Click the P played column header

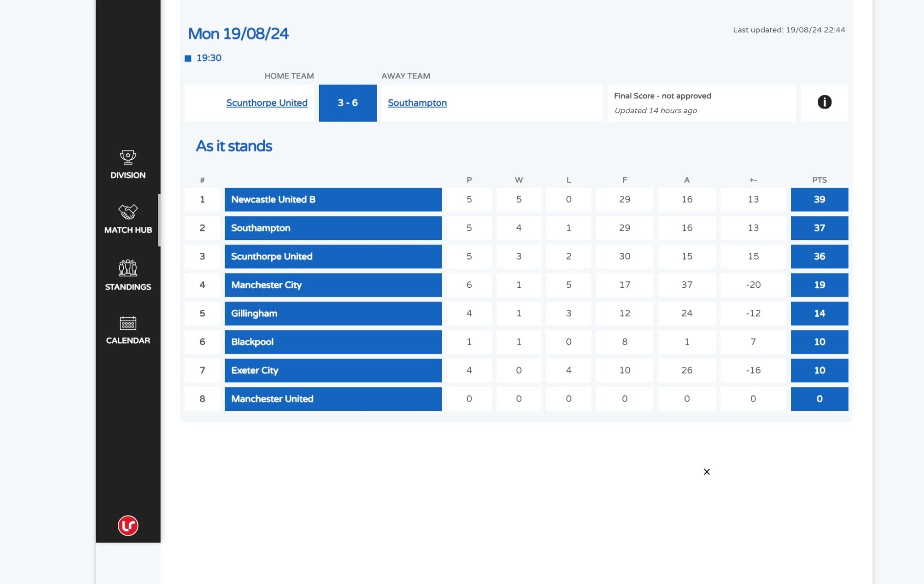click(x=469, y=180)
